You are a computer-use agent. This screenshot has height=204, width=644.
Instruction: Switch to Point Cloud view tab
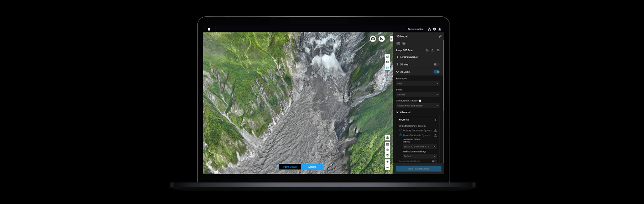[x=290, y=167]
